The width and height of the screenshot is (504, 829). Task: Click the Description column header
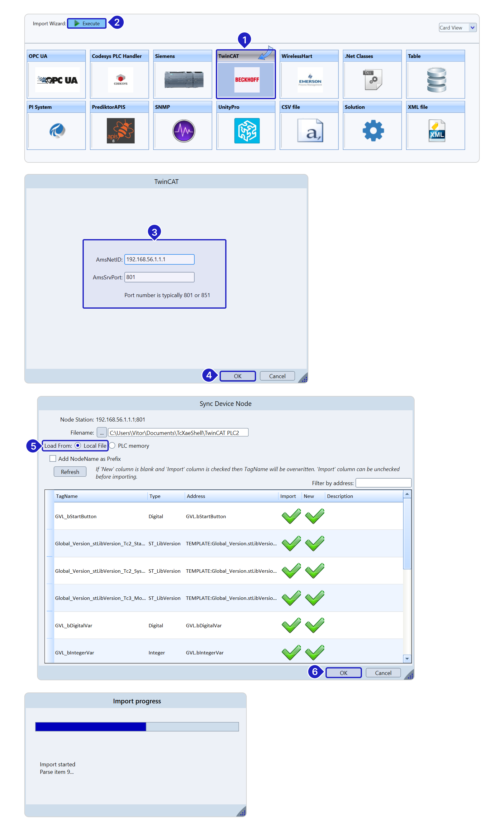(x=364, y=496)
